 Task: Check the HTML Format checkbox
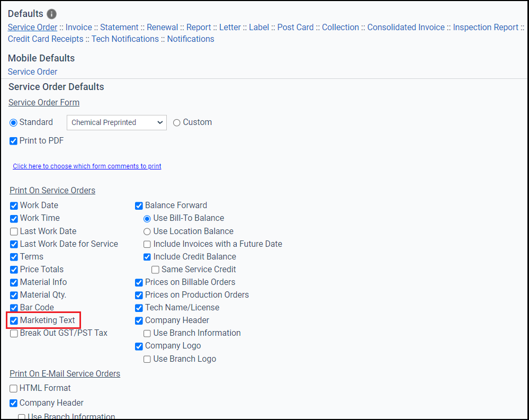pyautogui.click(x=13, y=389)
